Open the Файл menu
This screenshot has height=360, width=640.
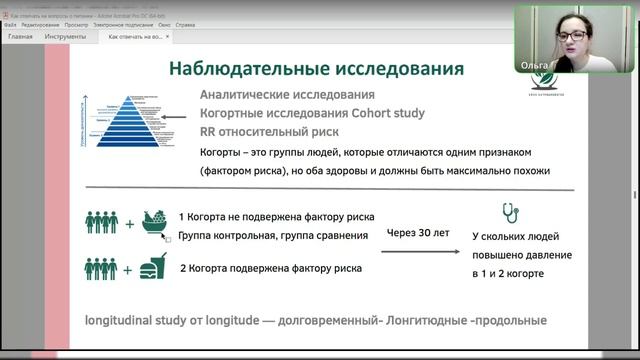point(10,25)
